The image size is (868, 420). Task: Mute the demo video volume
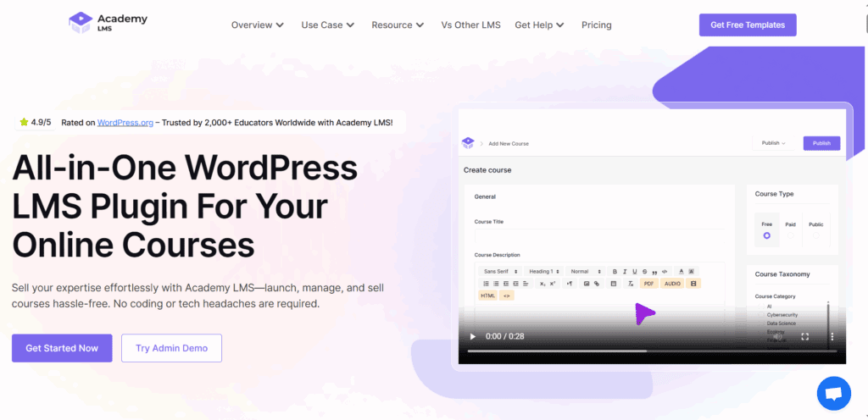pos(778,336)
